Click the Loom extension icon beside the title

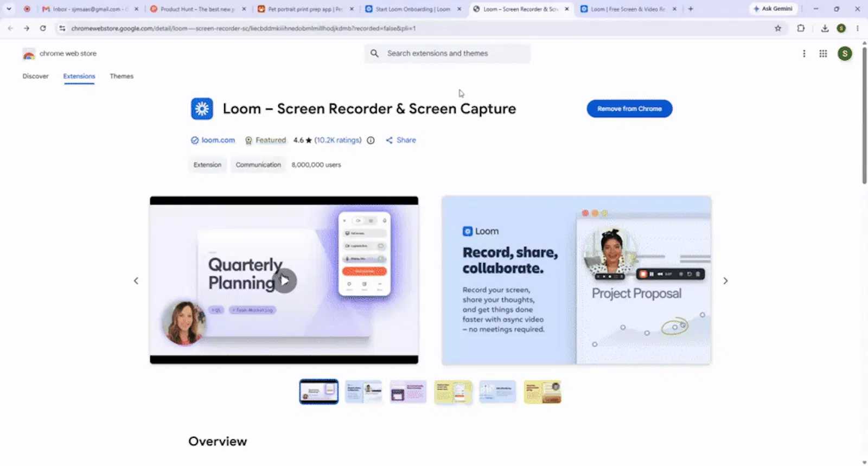point(202,108)
